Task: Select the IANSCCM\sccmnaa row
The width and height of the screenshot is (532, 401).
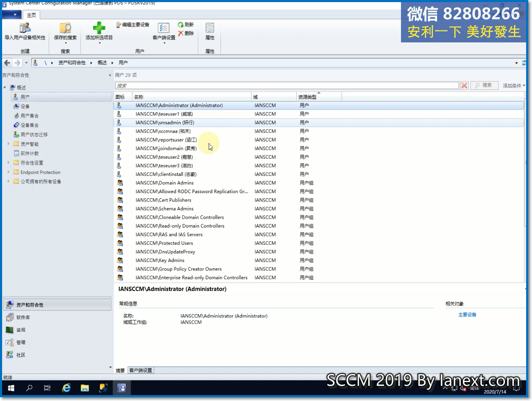Action: pos(319,131)
